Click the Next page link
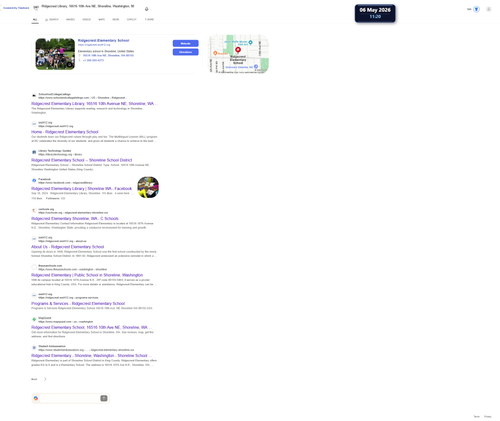This screenshot has width=500, height=421. click(x=34, y=379)
